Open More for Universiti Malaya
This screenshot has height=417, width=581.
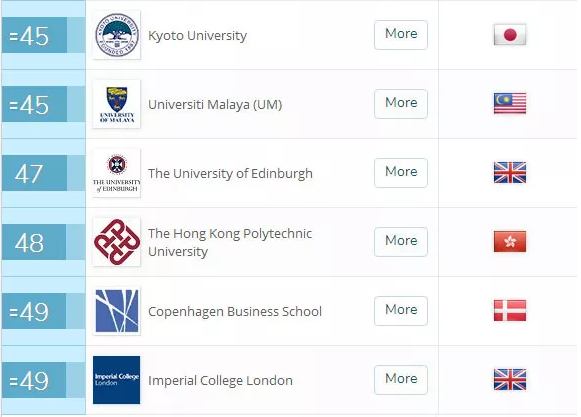[401, 104]
